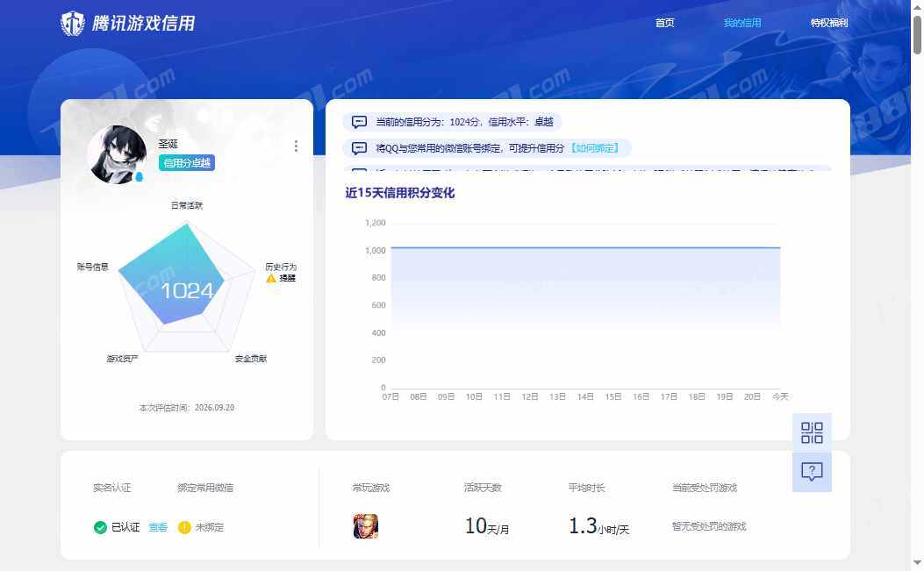Click the green 已认证 checkmark icon
924x571 pixels.
click(x=100, y=527)
